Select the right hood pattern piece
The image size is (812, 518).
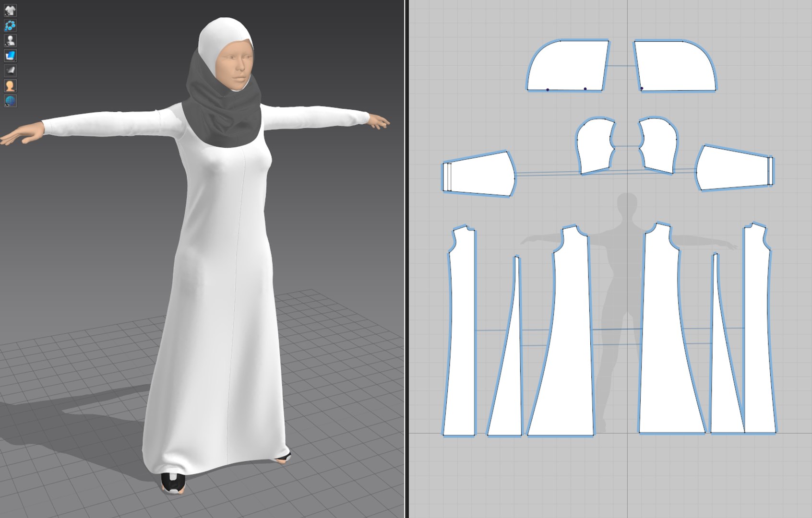click(675, 66)
